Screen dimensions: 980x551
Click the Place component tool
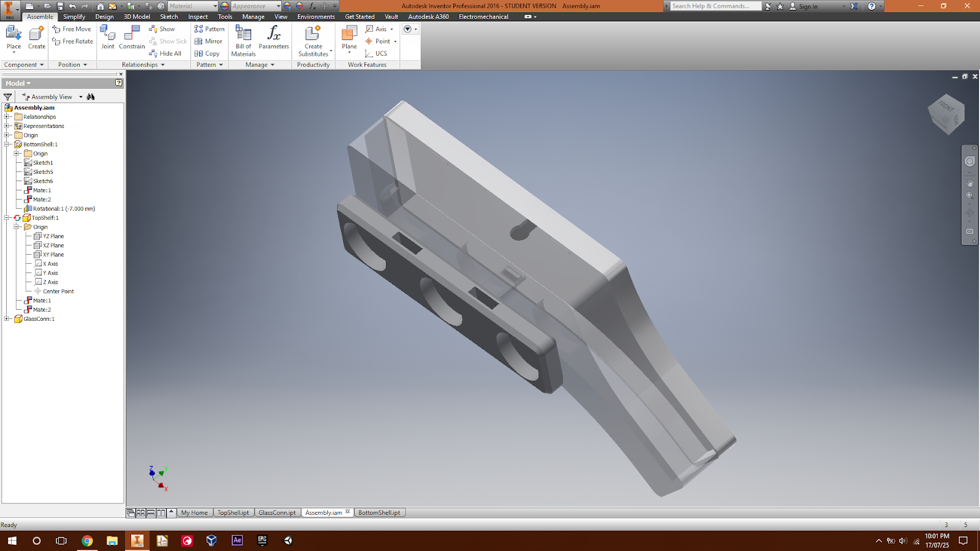[13, 38]
